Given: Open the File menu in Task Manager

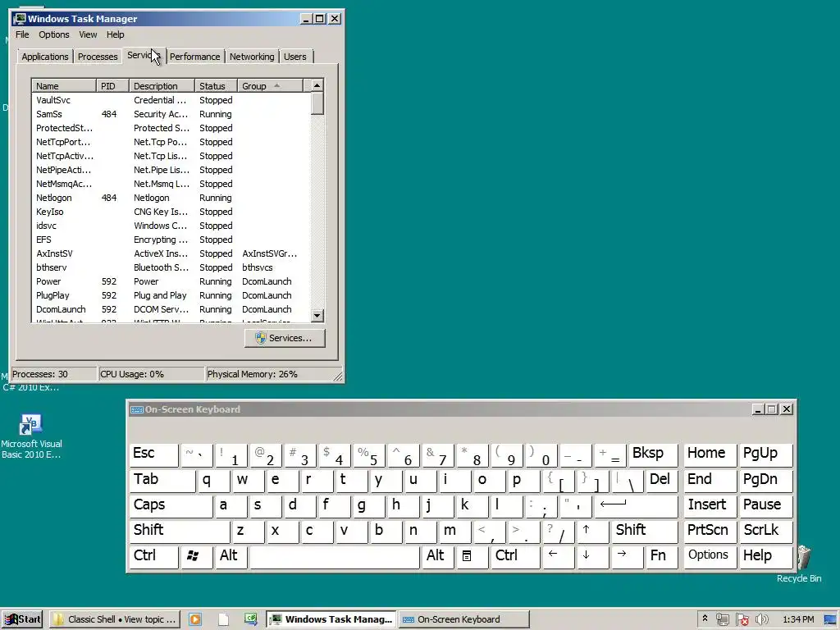Looking at the screenshot, I should click(x=22, y=34).
